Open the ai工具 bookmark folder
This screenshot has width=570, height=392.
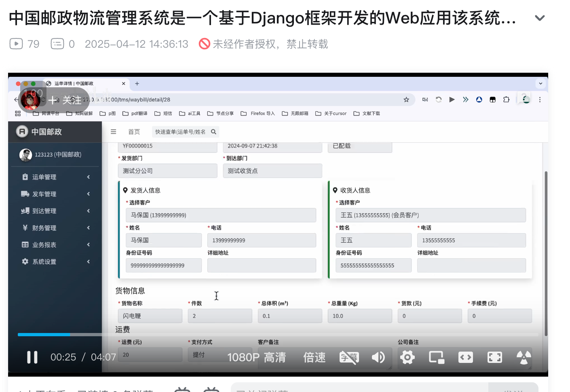point(190,114)
